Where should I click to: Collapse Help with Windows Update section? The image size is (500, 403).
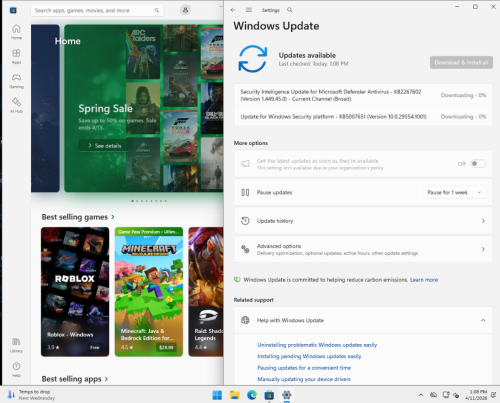[483, 320]
